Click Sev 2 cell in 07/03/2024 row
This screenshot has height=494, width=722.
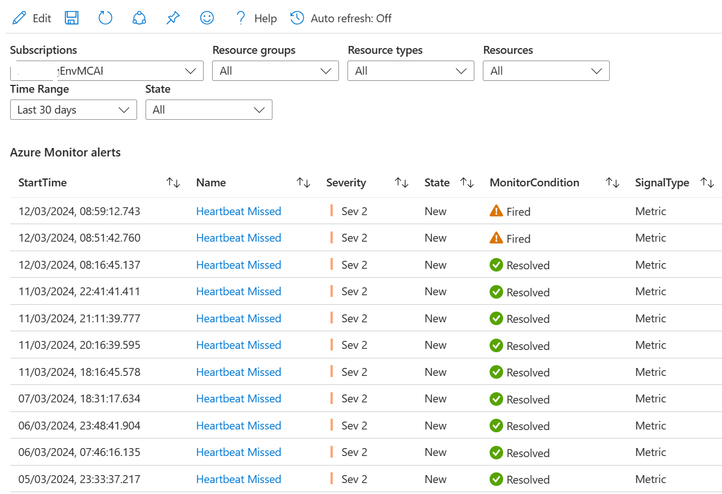click(354, 399)
